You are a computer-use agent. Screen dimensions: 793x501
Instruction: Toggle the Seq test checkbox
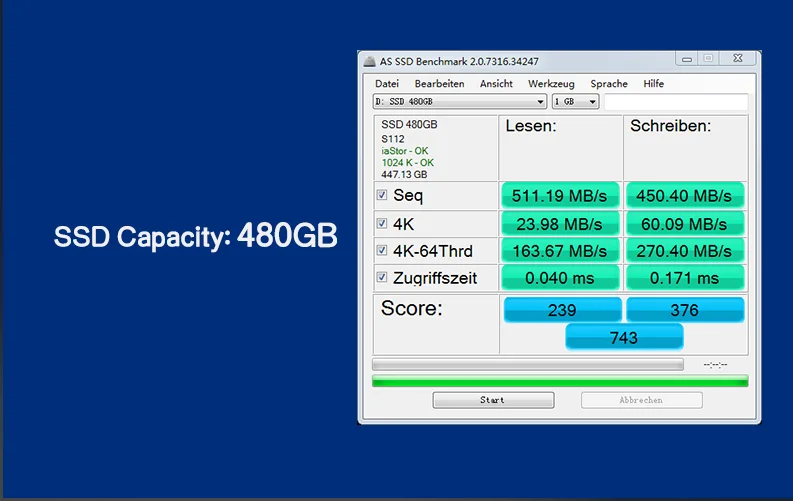382,195
